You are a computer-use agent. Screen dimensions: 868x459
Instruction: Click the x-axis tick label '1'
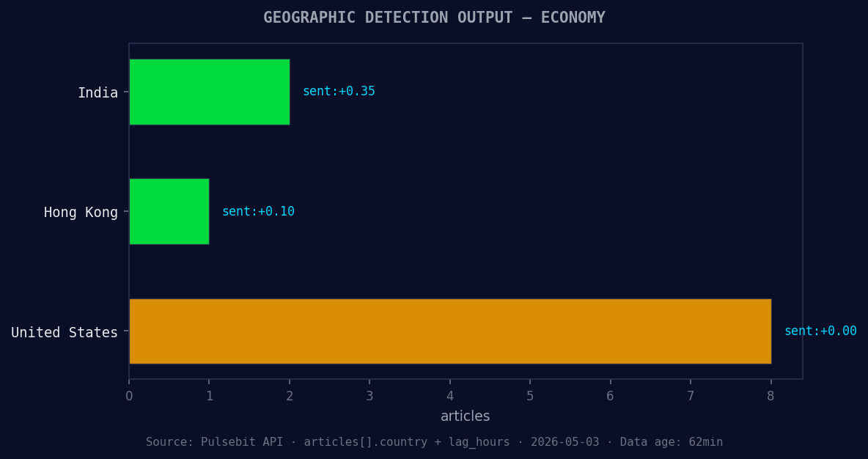[x=209, y=396]
